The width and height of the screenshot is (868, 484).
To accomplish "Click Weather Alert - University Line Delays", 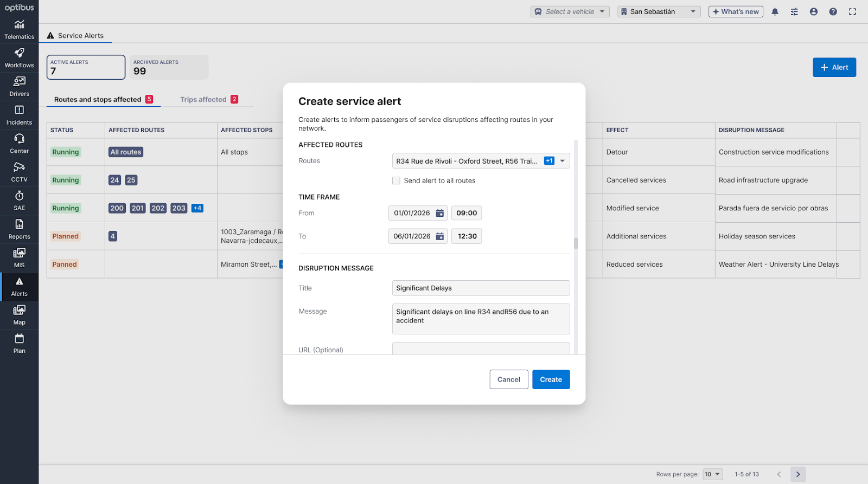I will tap(778, 264).
